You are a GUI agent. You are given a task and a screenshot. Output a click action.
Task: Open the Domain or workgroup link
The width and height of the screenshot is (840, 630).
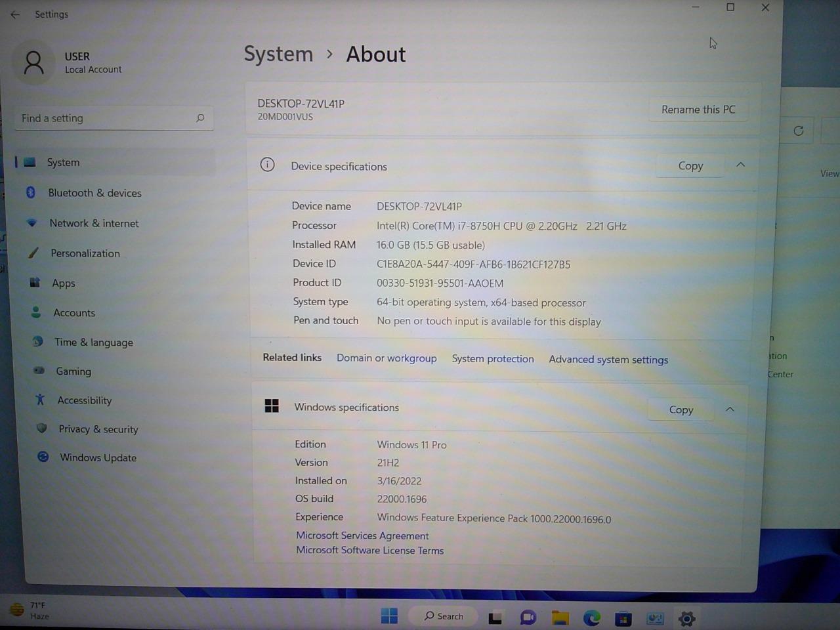[387, 358]
